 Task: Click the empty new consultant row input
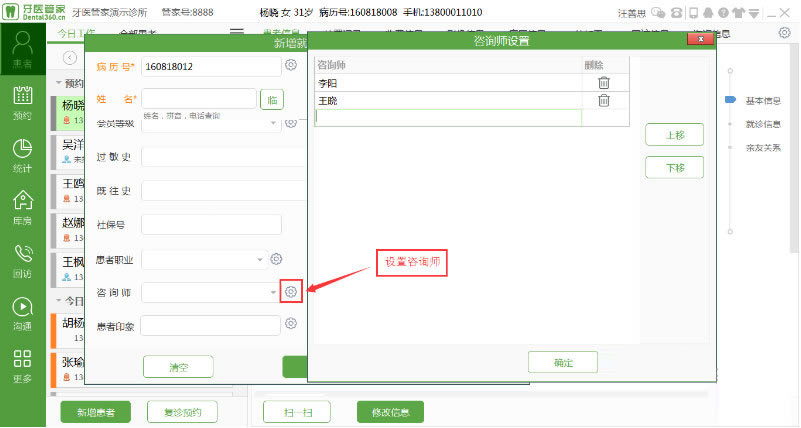448,117
